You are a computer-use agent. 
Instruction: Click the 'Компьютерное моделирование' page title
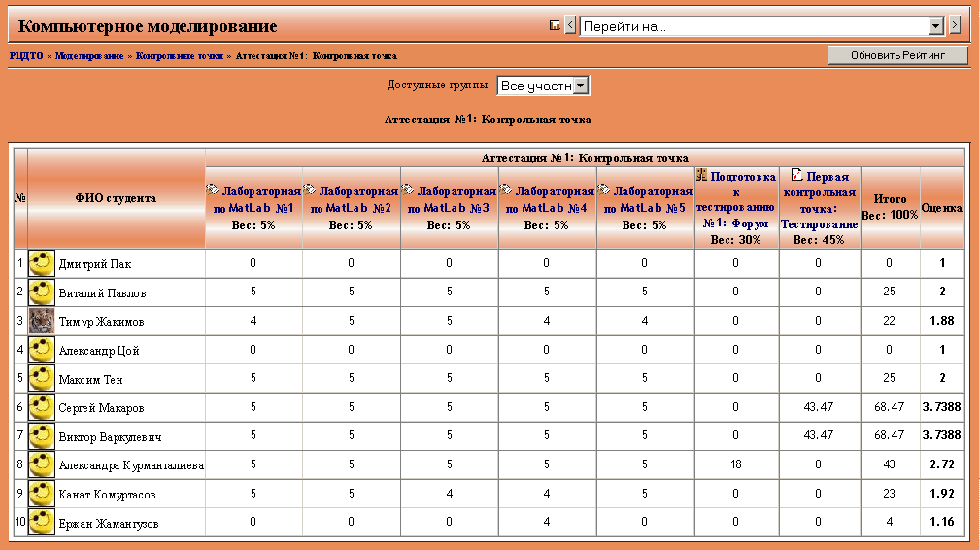pos(148,26)
